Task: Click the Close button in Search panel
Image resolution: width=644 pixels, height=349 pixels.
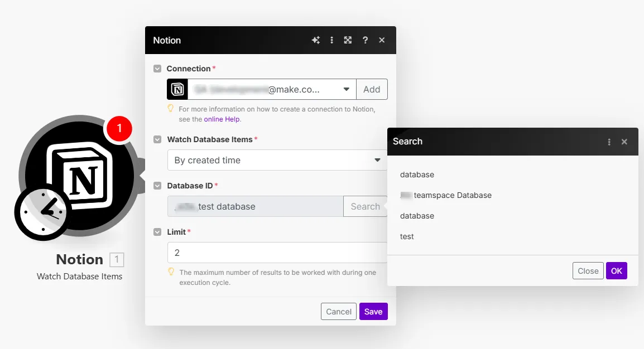Action: 588,271
